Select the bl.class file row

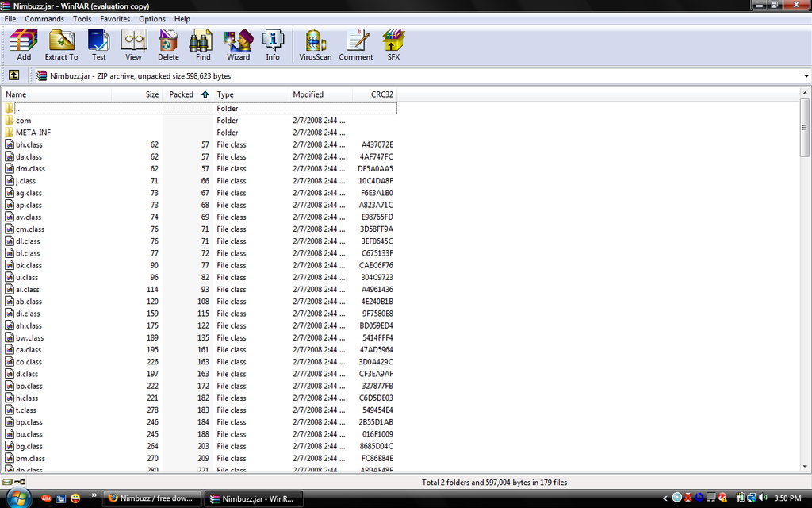click(200, 253)
